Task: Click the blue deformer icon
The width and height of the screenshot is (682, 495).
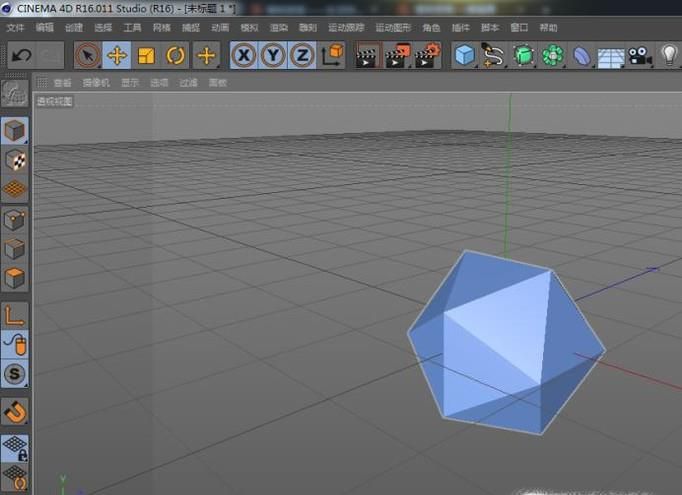Action: pyautogui.click(x=582, y=55)
